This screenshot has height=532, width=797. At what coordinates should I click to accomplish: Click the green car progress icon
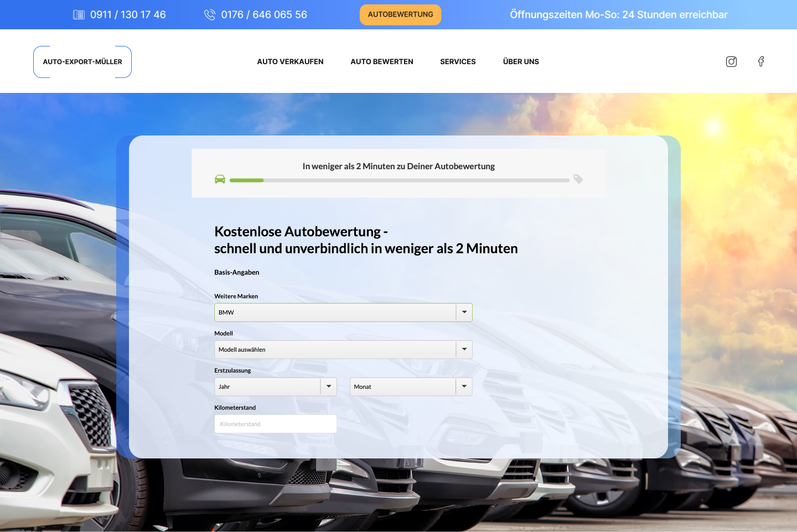220,179
